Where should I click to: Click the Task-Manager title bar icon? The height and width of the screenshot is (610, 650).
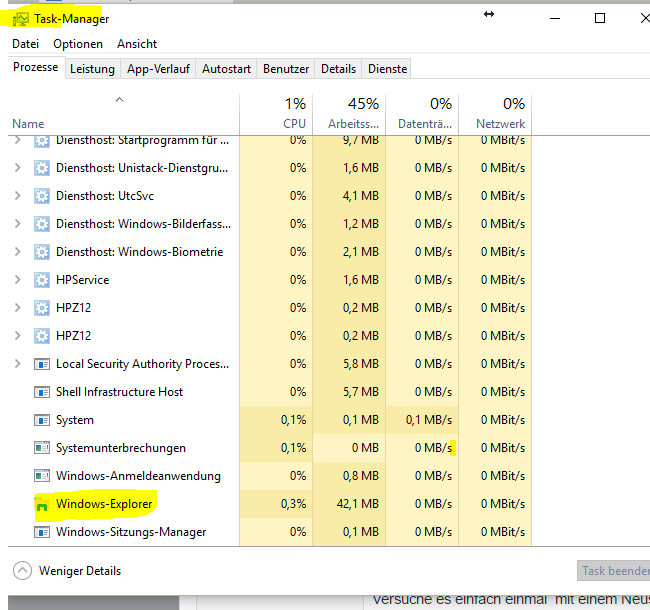(x=21, y=19)
